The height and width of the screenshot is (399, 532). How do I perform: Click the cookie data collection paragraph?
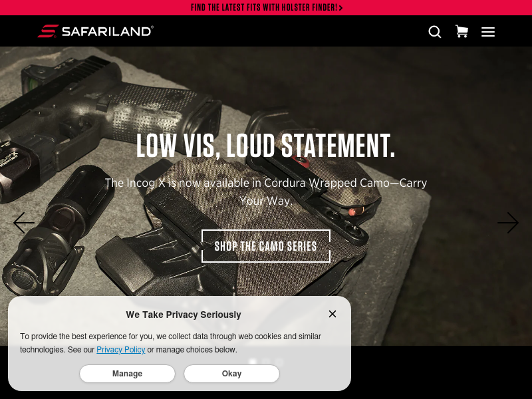pos(170,342)
